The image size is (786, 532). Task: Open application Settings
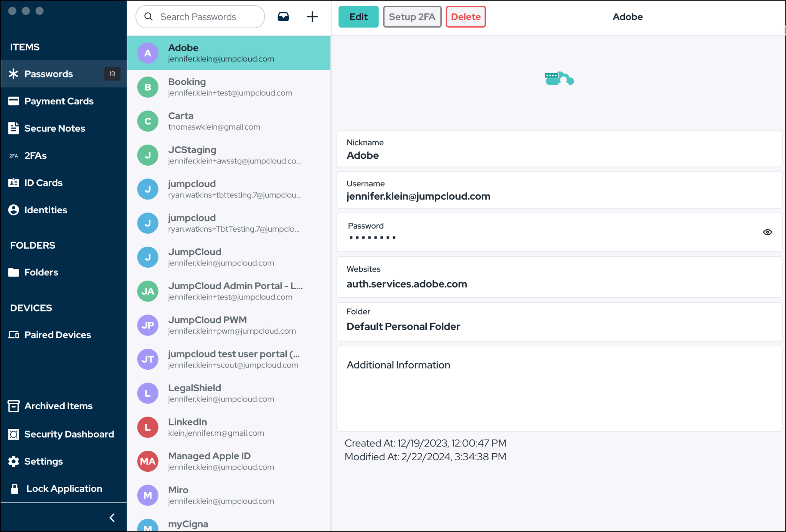click(x=43, y=461)
